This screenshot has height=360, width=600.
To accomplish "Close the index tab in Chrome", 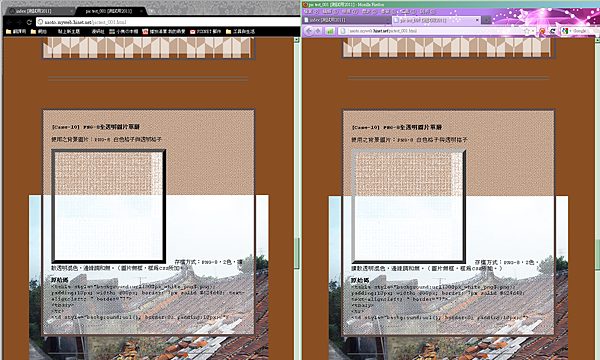I will click(72, 11).
